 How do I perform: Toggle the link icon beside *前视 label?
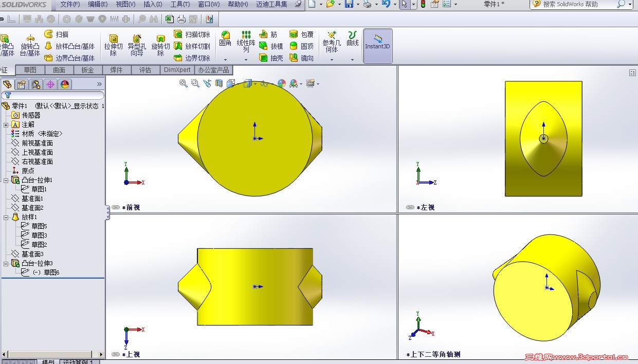point(116,208)
